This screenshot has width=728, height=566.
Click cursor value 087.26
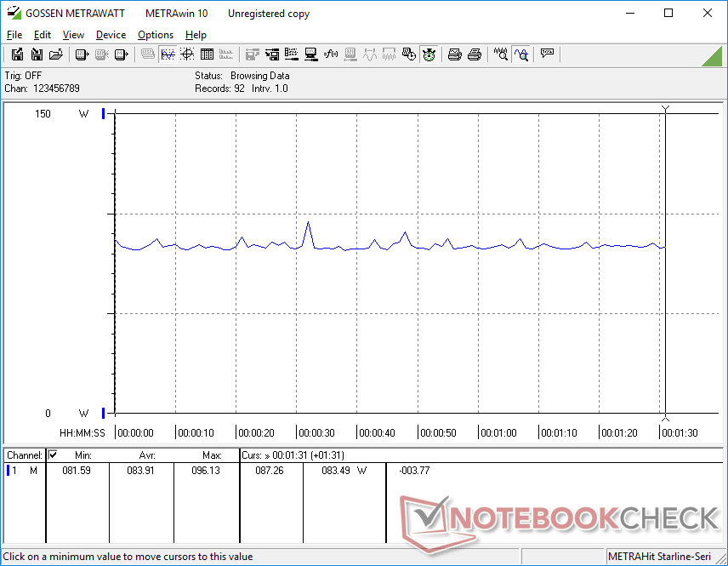270,471
